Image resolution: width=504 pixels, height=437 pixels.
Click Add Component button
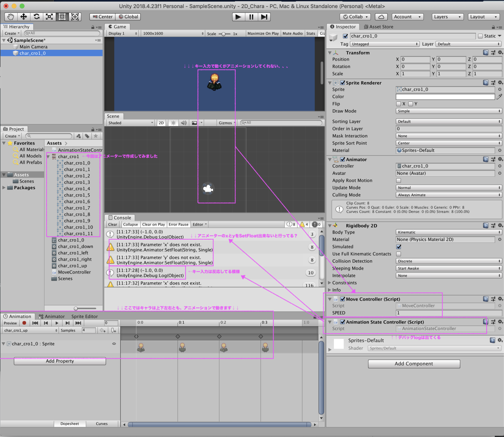(414, 364)
